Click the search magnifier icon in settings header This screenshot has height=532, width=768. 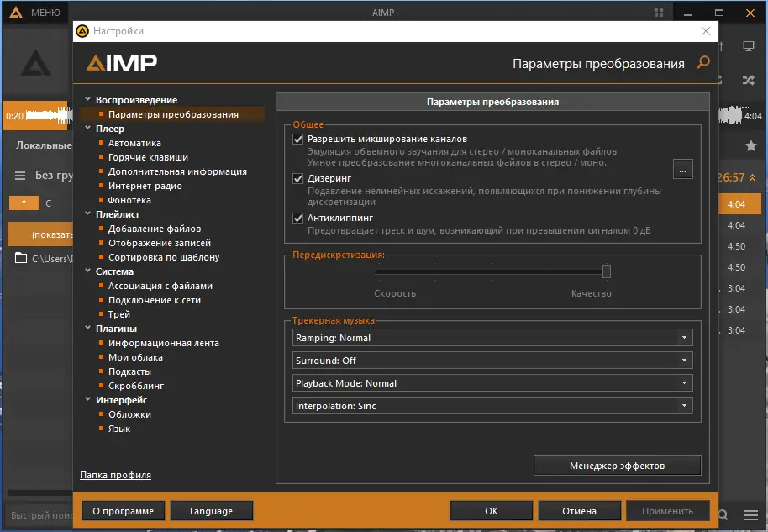point(702,63)
